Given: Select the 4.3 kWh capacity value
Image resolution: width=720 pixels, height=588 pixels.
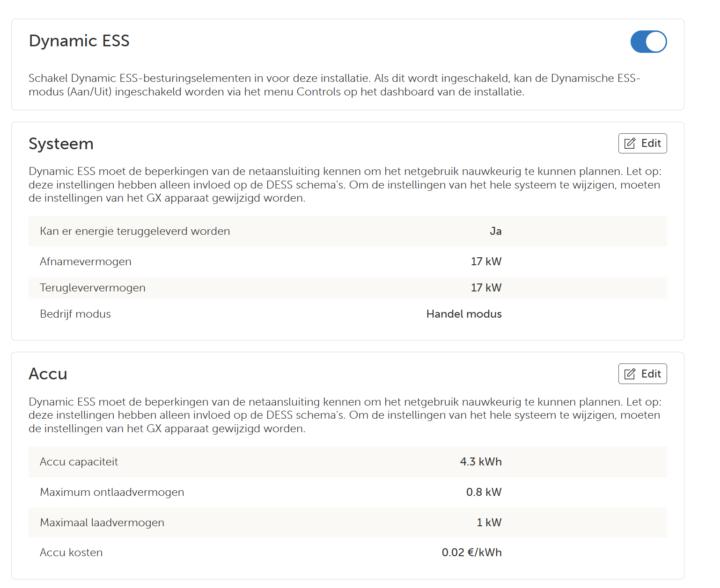Looking at the screenshot, I should 480,462.
